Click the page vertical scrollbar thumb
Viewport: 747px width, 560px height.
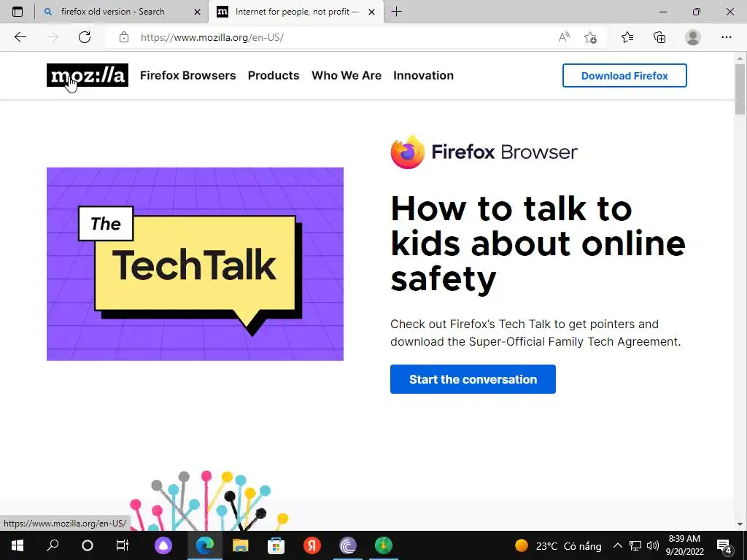pos(740,89)
